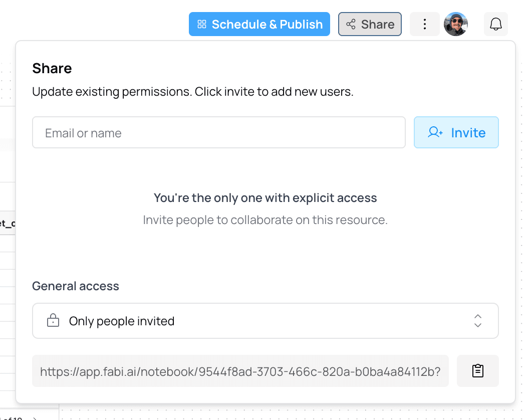The image size is (526, 420).
Task: Click 'Invite people to collaborate' hint text
Action: 265,220
